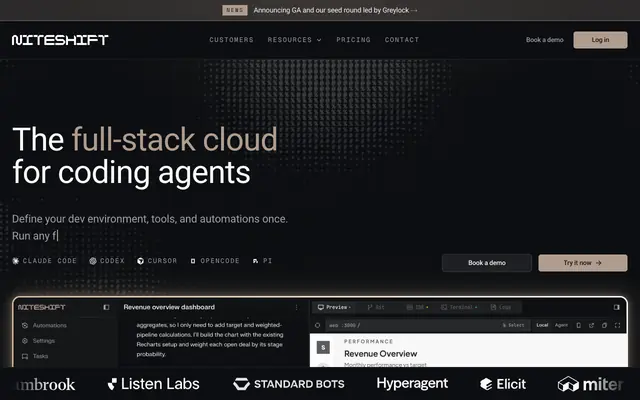Click the S avatar tile beside Performance
640x400 pixels.
[323, 347]
